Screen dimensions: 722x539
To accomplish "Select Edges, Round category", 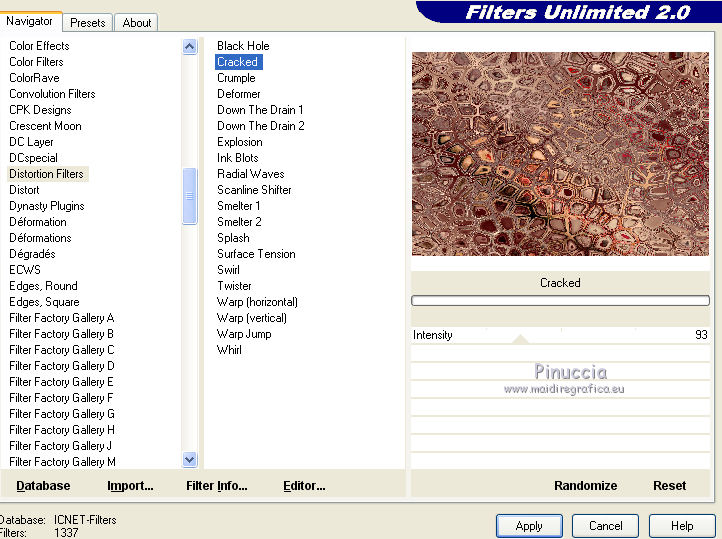I will tap(43, 286).
